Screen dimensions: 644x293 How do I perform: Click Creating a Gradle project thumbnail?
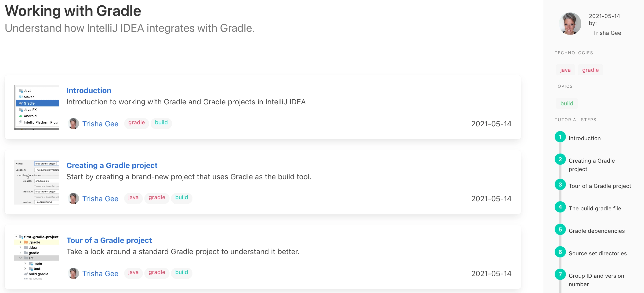[36, 182]
